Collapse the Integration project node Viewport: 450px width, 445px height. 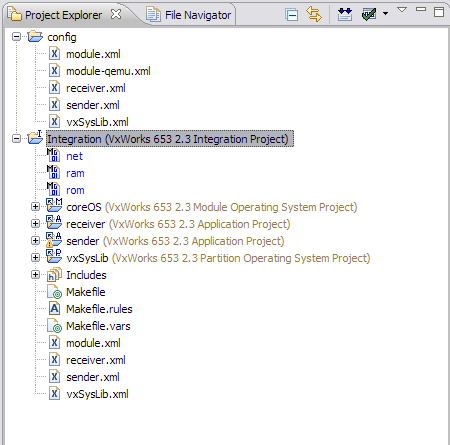coord(16,138)
